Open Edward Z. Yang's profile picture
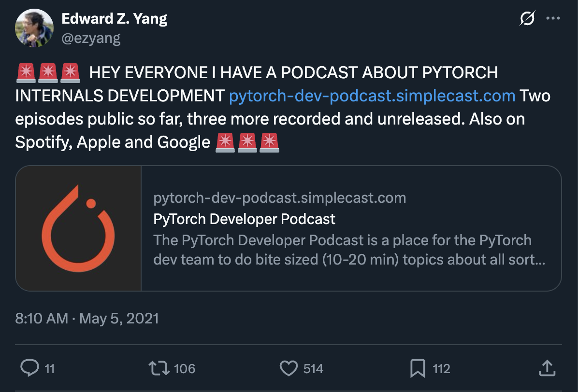The image size is (578, 392). tap(34, 28)
